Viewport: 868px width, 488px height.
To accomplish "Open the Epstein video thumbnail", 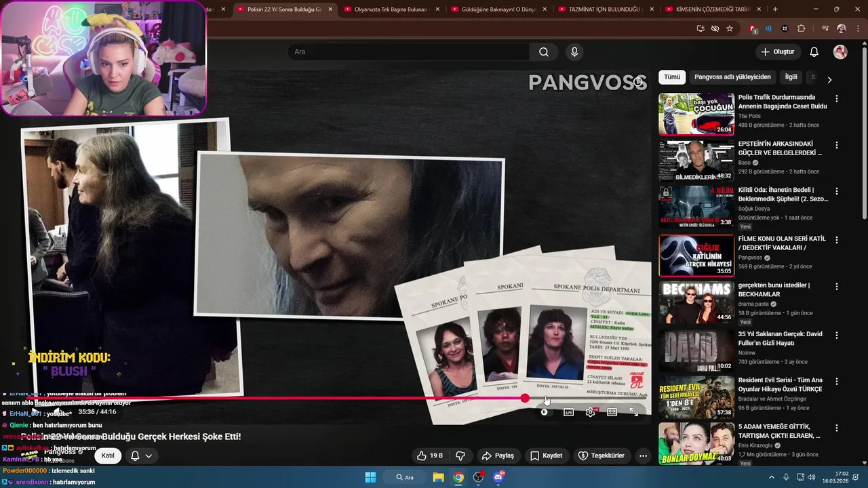I will (696, 161).
